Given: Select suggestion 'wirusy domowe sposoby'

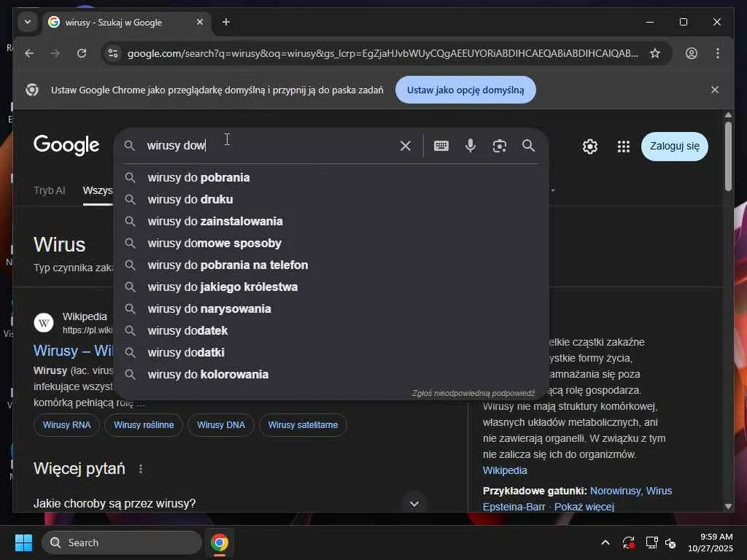Looking at the screenshot, I should point(331,244).
